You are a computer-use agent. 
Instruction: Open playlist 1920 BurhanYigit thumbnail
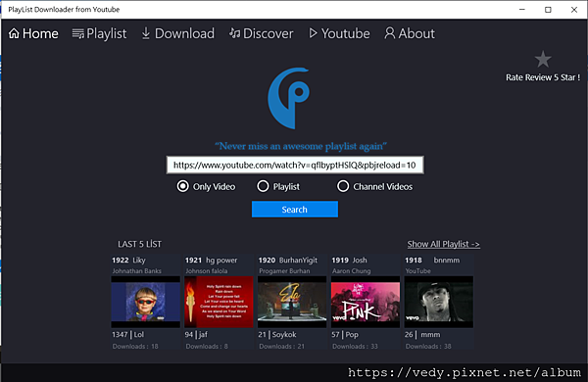[x=292, y=302]
